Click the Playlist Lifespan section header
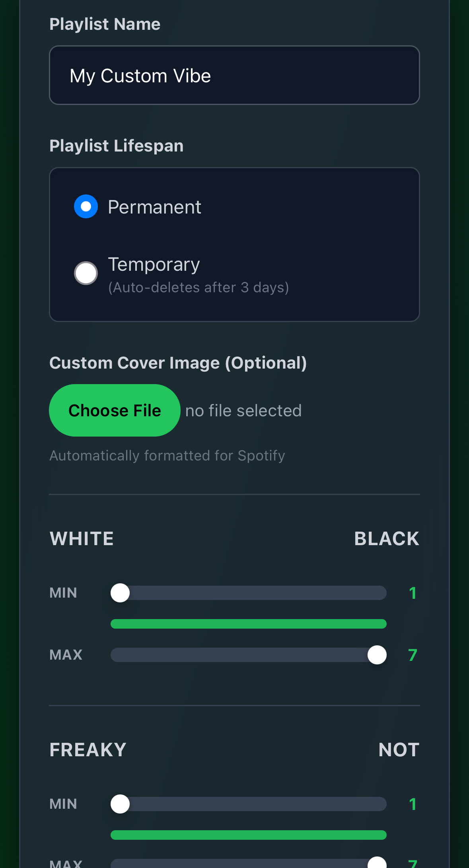 116,145
